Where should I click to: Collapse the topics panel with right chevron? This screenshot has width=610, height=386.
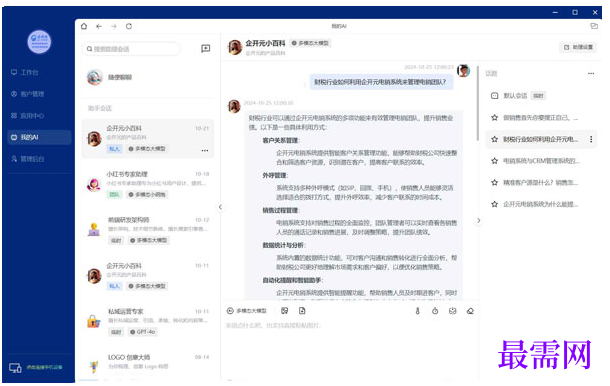(479, 221)
